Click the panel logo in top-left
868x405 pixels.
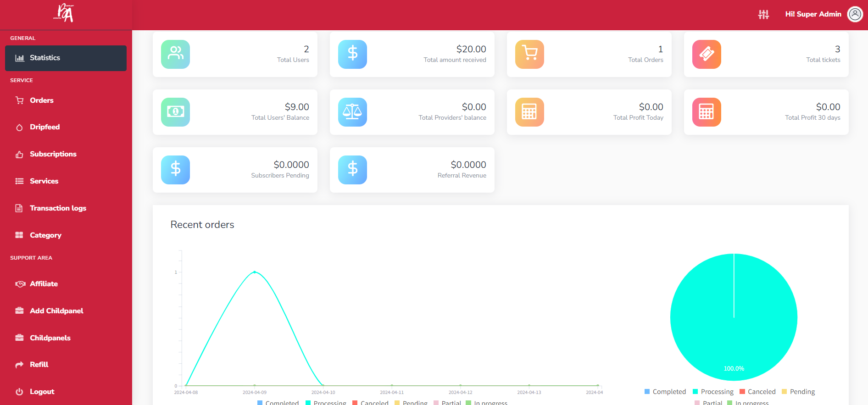point(64,13)
